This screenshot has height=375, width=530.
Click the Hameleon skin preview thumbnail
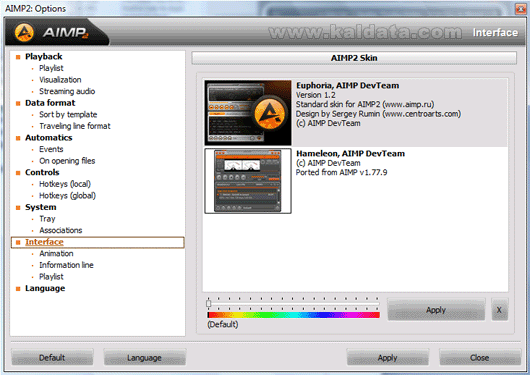(248, 181)
